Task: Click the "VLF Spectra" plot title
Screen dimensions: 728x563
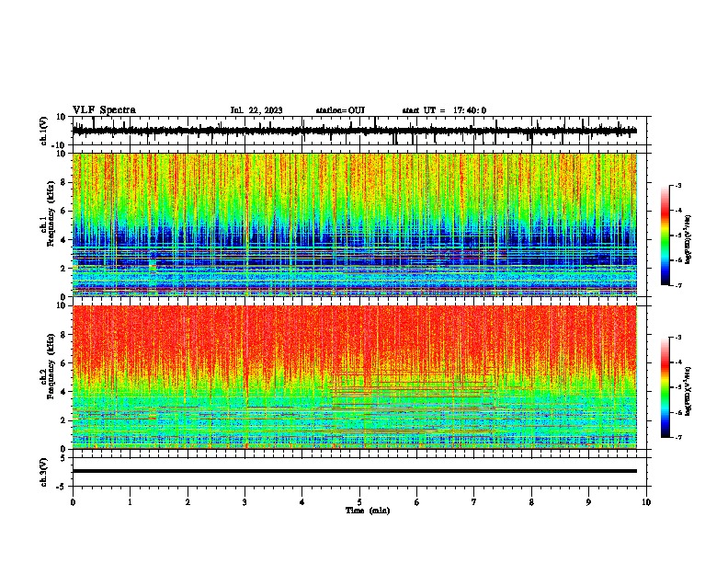Action: coord(104,110)
